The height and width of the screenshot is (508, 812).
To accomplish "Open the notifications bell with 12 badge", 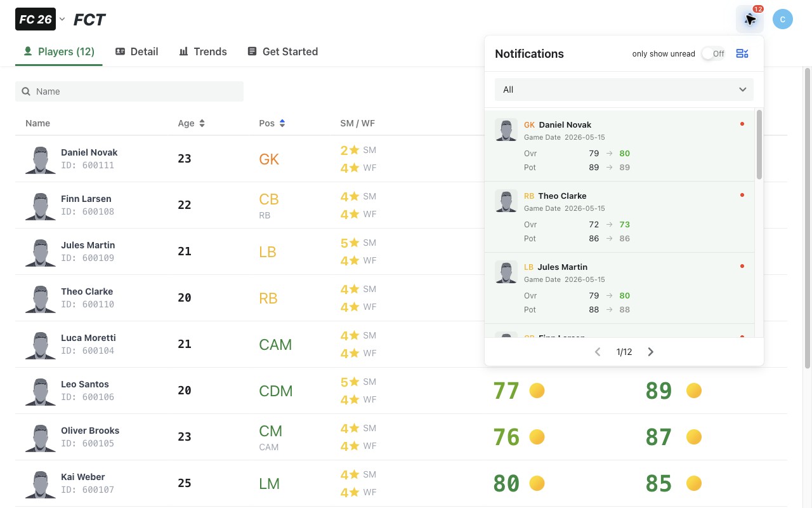I will click(750, 19).
